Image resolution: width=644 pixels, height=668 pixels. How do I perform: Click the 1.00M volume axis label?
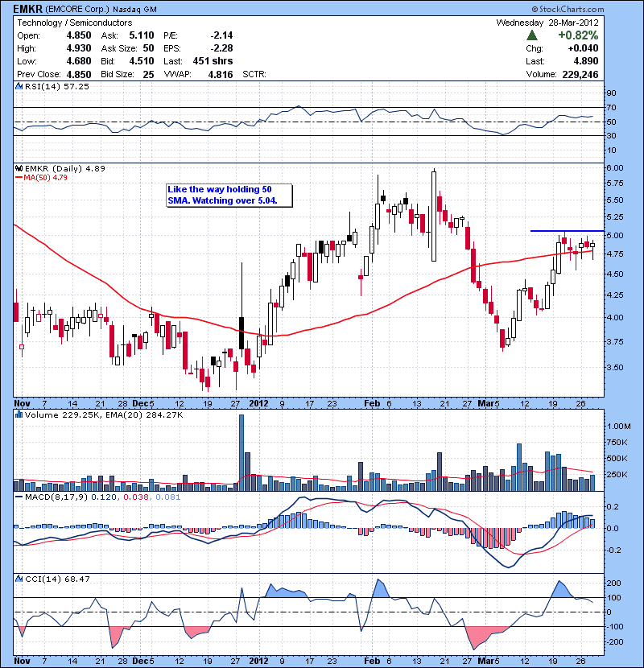click(619, 426)
